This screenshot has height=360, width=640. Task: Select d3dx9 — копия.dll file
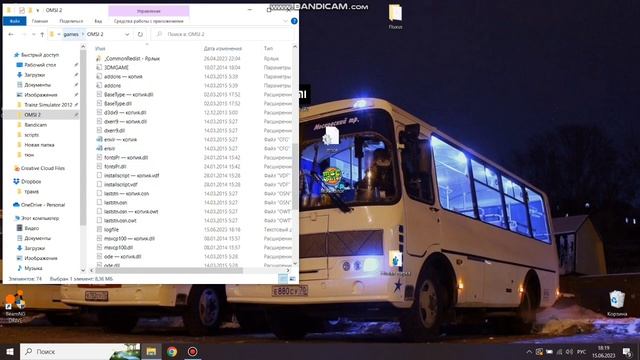click(125, 113)
